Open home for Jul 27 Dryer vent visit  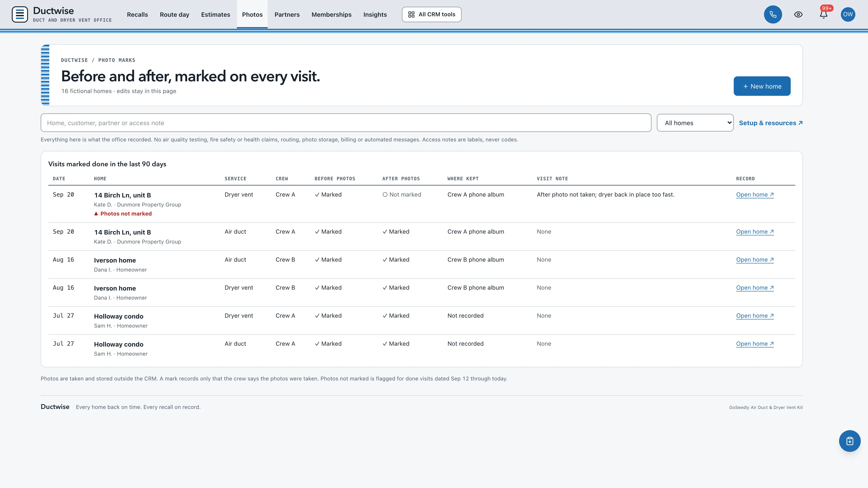(755, 316)
